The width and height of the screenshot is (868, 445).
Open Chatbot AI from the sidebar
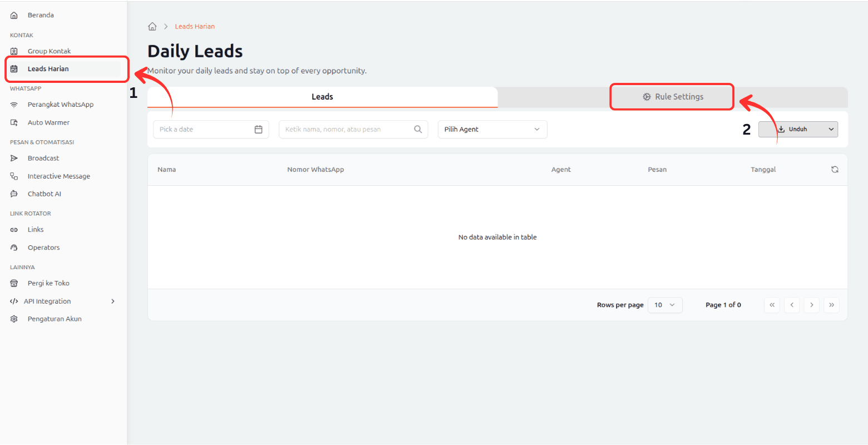[x=45, y=194]
